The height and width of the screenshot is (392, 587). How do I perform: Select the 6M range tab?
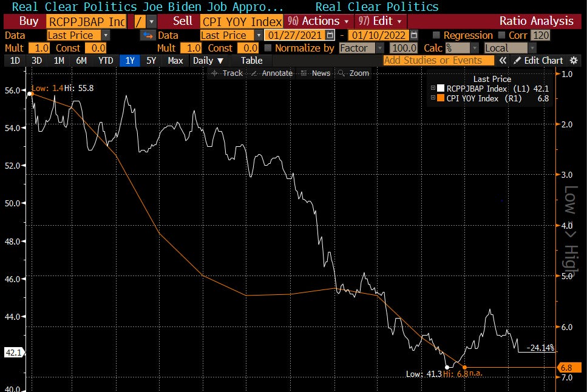[x=81, y=61]
